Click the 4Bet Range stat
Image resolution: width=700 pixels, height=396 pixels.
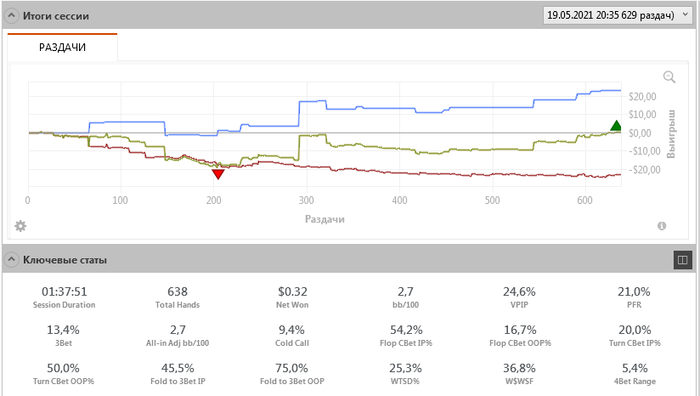pyautogui.click(x=635, y=374)
